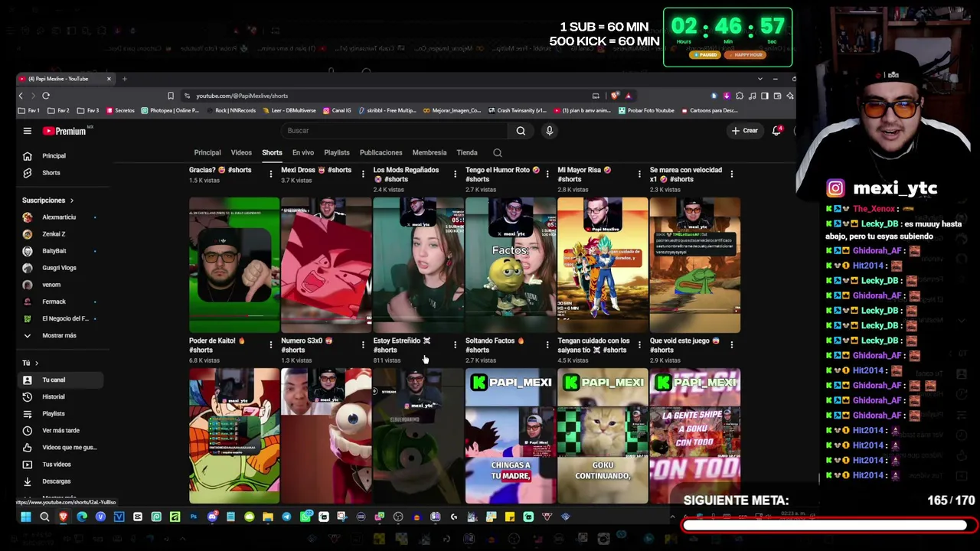Open options for Numero S3x0 short
980x551 pixels.
(x=363, y=345)
